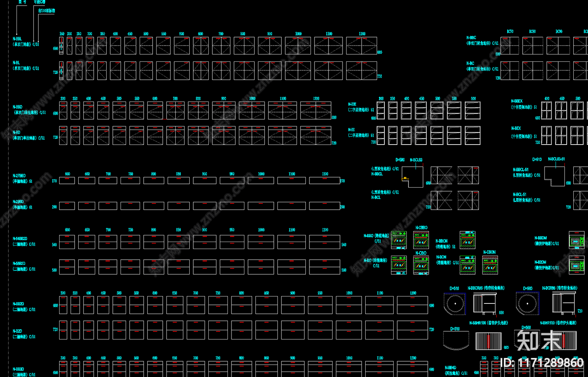588x377 pixels.
Task: Select the N-BBON label
Action: (442, 241)
